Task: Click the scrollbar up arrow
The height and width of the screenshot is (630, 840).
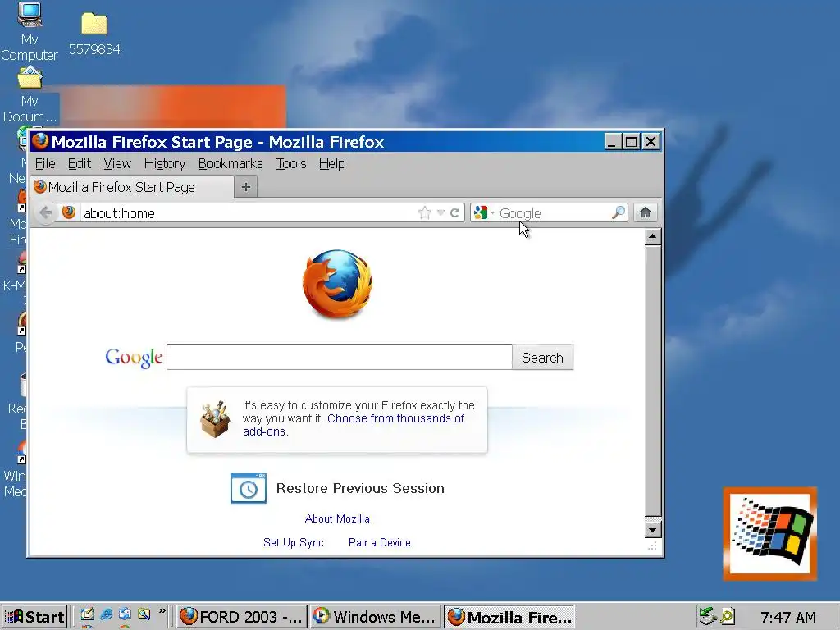Action: [x=652, y=237]
